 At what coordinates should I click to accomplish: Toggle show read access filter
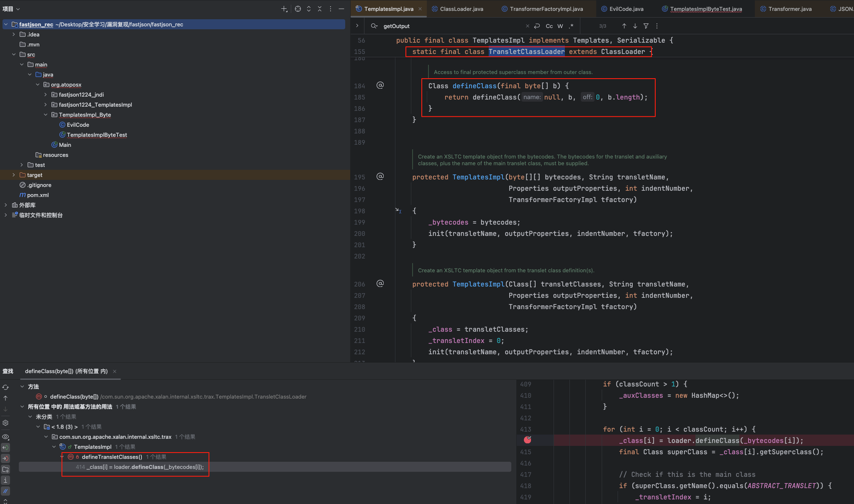pyautogui.click(x=5, y=448)
